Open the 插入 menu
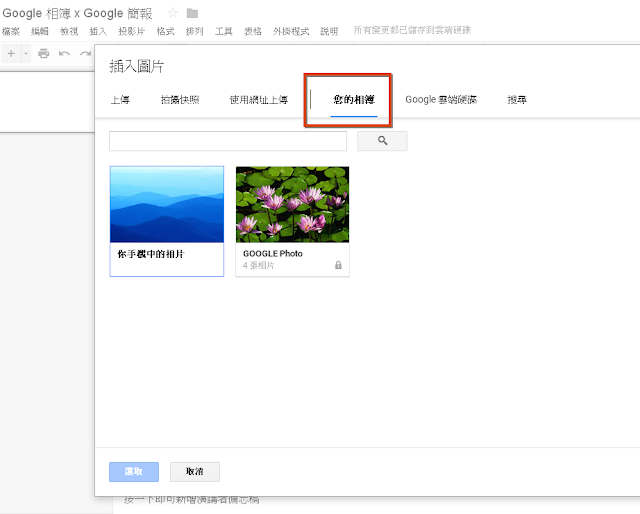640x514 pixels. pos(98,31)
